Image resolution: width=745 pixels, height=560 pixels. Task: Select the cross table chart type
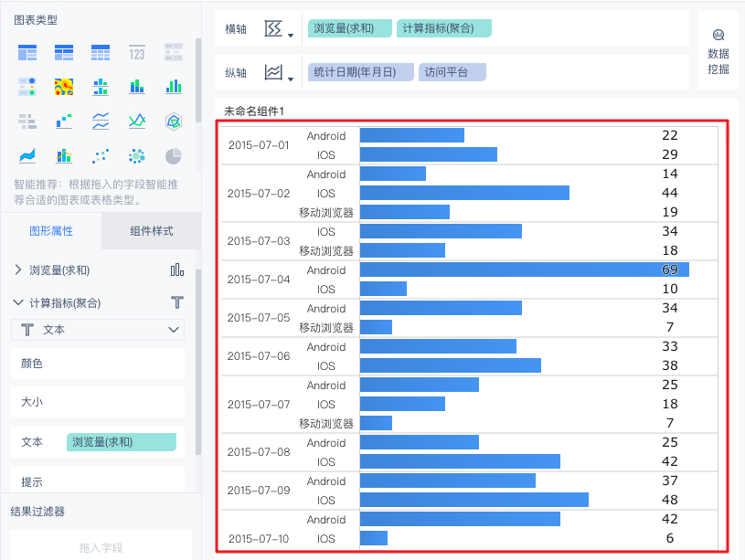tap(64, 53)
